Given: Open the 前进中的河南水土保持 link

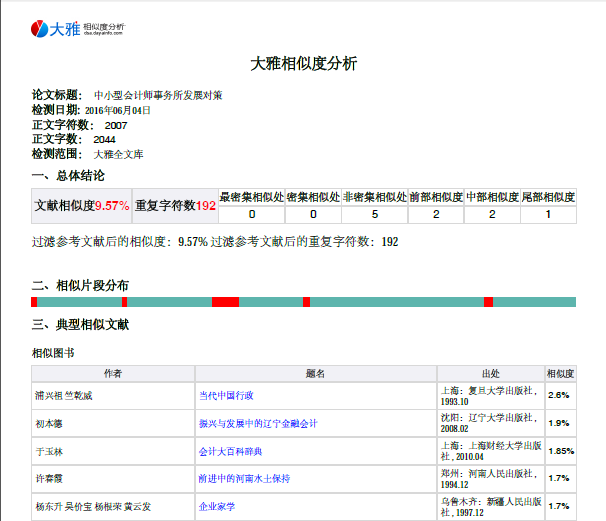Looking at the screenshot, I should click(244, 478).
